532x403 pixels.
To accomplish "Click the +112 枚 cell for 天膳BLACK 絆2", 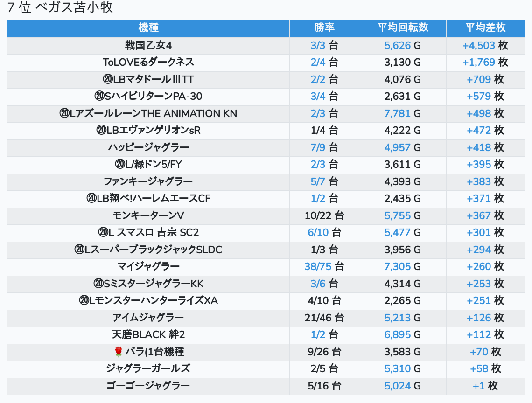I will pyautogui.click(x=485, y=335).
